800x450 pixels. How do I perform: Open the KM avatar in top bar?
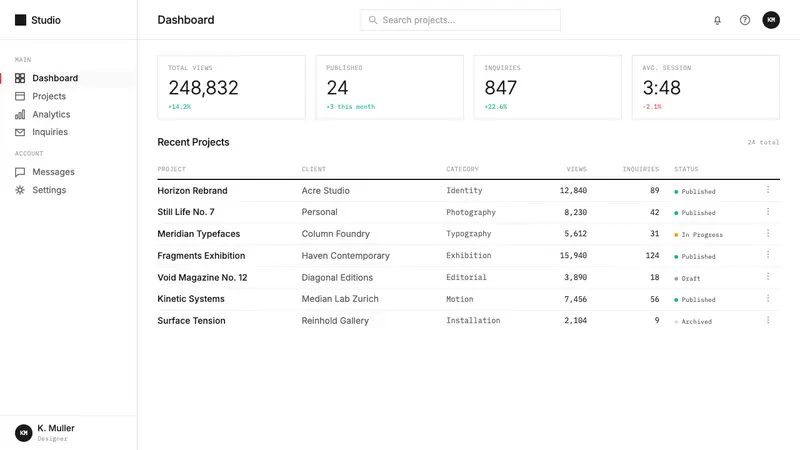pos(771,20)
